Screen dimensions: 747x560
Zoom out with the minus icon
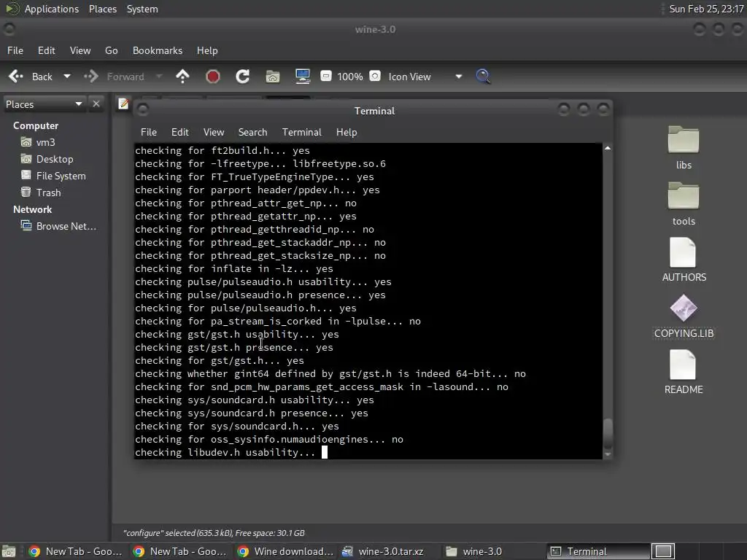(x=326, y=76)
